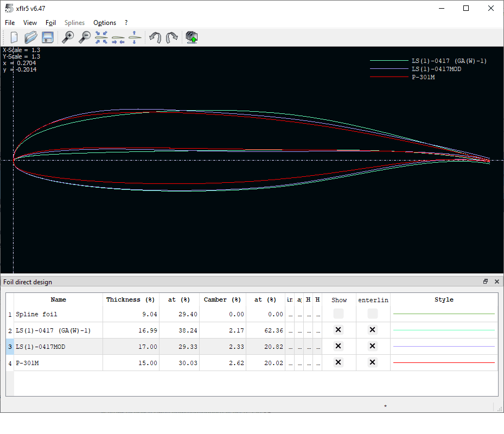Redo the last undone change
Viewport: 504px width, 434px height.
pos(171,37)
